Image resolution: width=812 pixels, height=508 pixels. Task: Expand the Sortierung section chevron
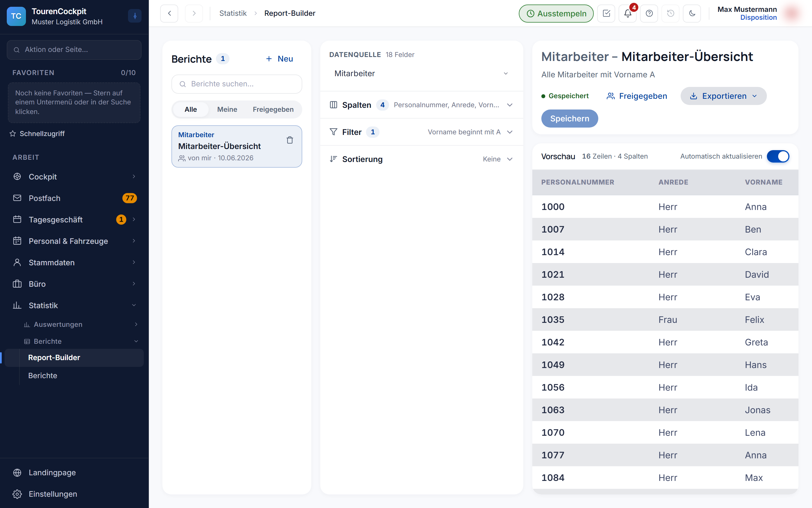(x=510, y=159)
